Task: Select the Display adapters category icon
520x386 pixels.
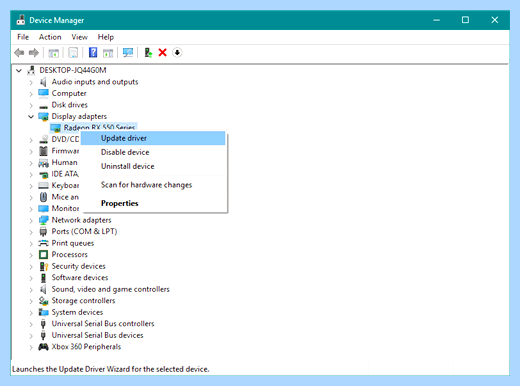Action: [43, 116]
